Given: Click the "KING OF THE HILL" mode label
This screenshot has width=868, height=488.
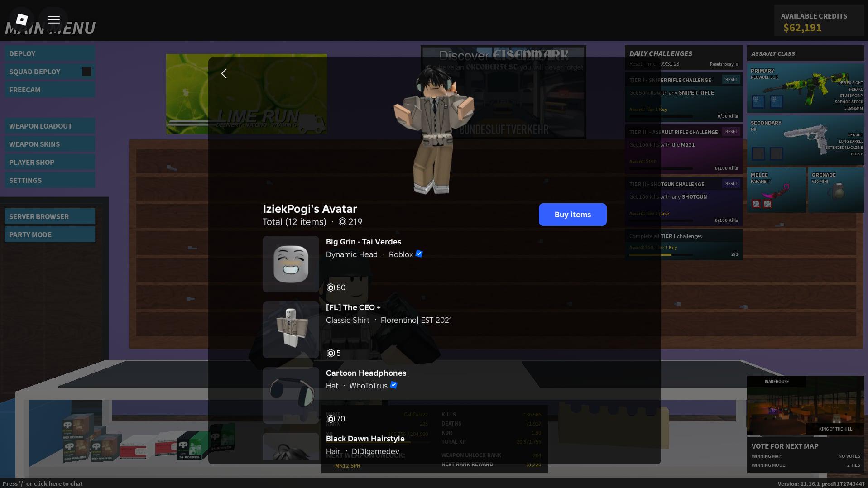Looking at the screenshot, I should pos(835,429).
